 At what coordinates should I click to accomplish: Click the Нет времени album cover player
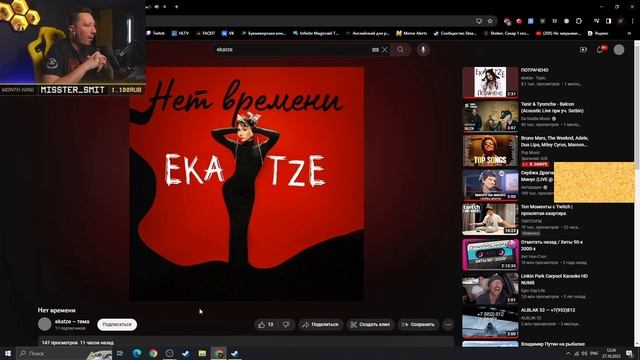tap(247, 184)
